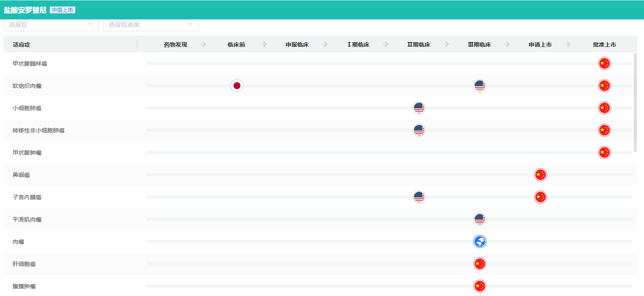Open the China flag marker for 腹膜肿瘤
The width and height of the screenshot is (644, 296).
pyautogui.click(x=480, y=286)
